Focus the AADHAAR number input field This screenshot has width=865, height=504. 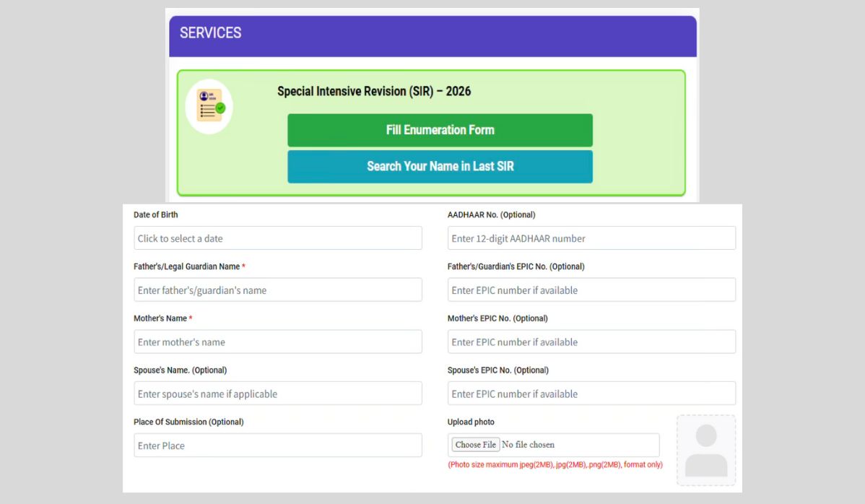coord(591,238)
